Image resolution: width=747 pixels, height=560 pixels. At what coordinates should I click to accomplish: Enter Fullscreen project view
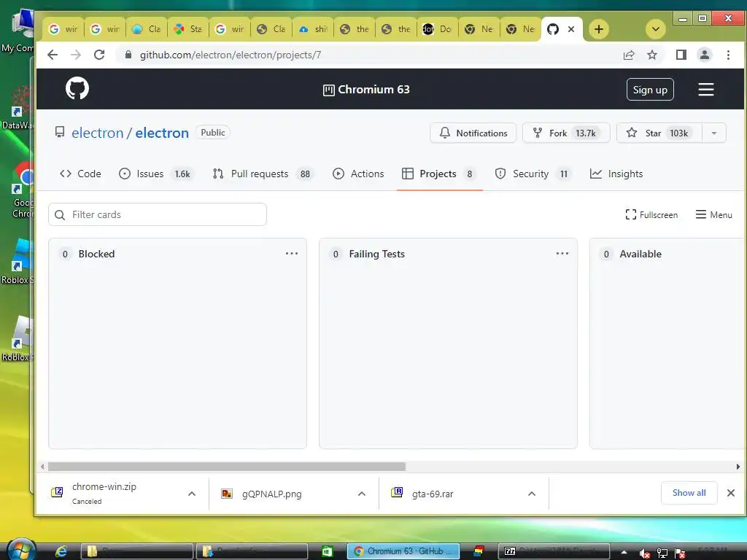click(x=651, y=215)
